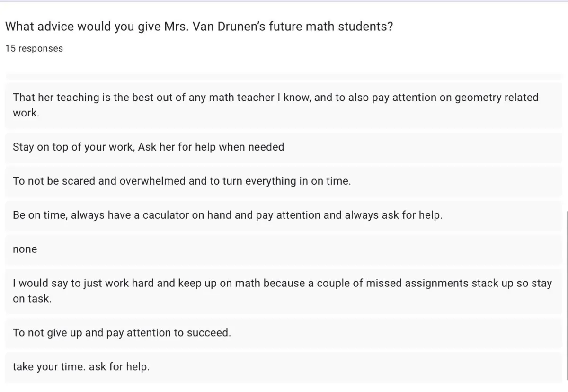Click the question title about advice for students
Viewport: 568px width, 392px height.
tap(199, 27)
